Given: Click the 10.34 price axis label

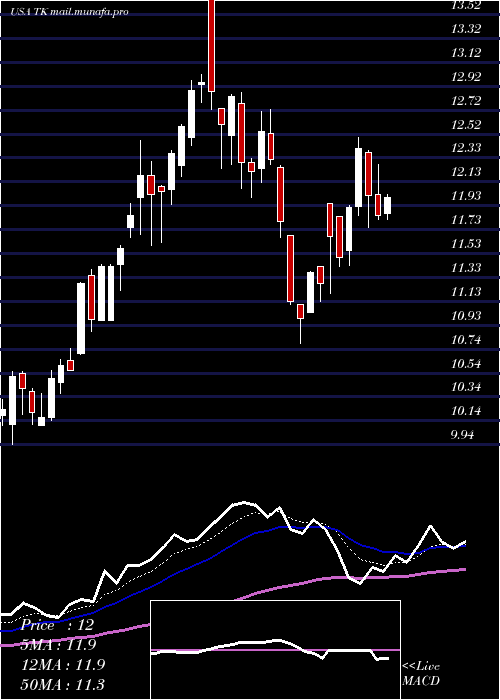Looking at the screenshot, I should [466, 387].
